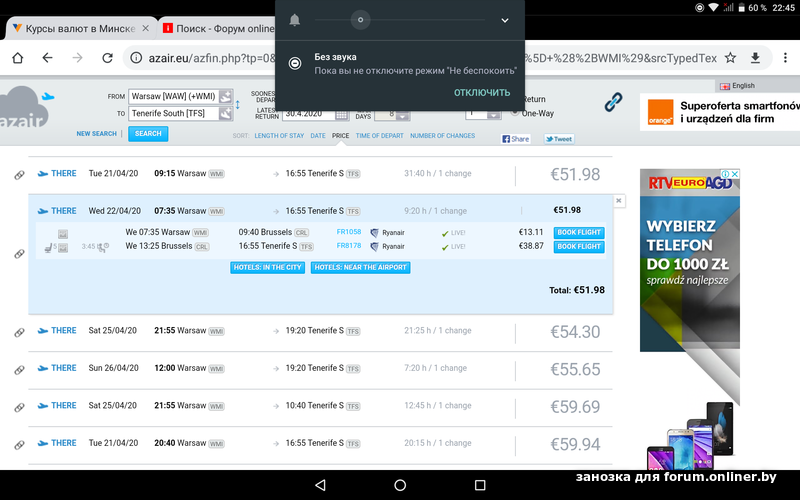Sort results by PRICE
This screenshot has height=500, width=800.
340,136
